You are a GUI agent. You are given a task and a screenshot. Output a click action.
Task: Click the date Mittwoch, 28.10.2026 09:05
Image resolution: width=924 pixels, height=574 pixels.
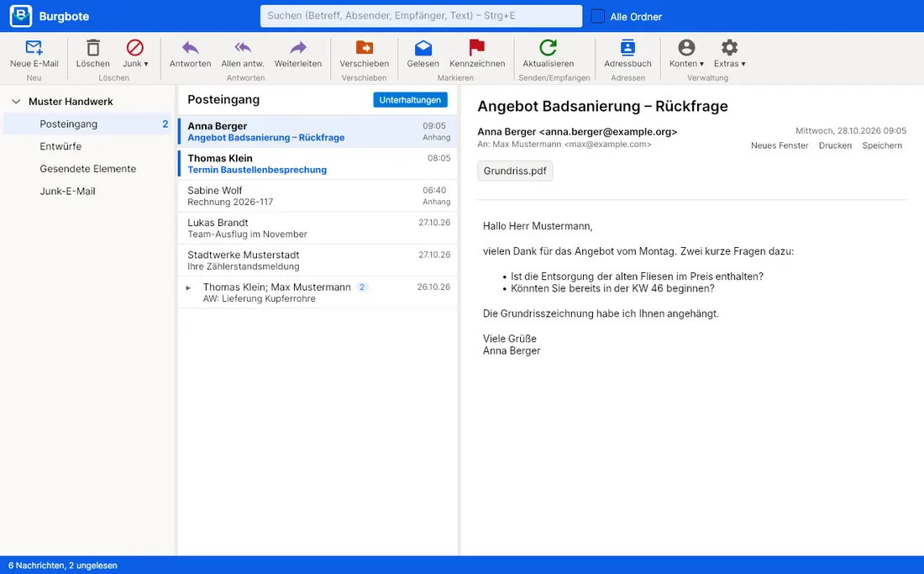(851, 131)
